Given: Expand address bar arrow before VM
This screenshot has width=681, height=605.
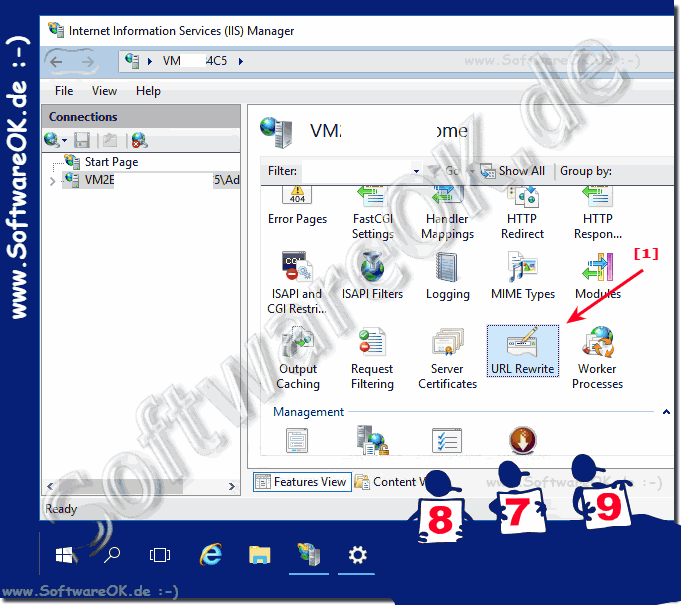Looking at the screenshot, I should (x=150, y=61).
